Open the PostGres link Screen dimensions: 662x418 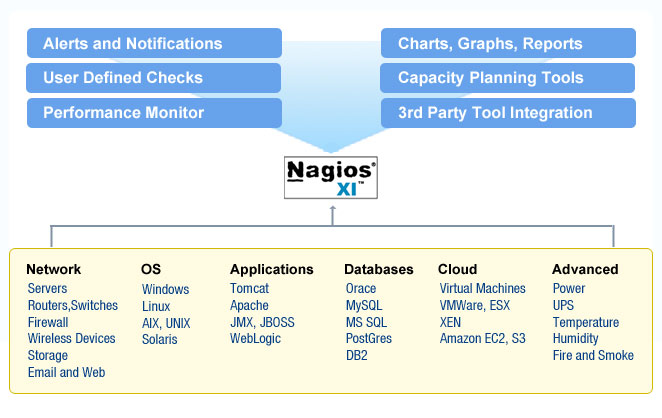pyautogui.click(x=368, y=338)
